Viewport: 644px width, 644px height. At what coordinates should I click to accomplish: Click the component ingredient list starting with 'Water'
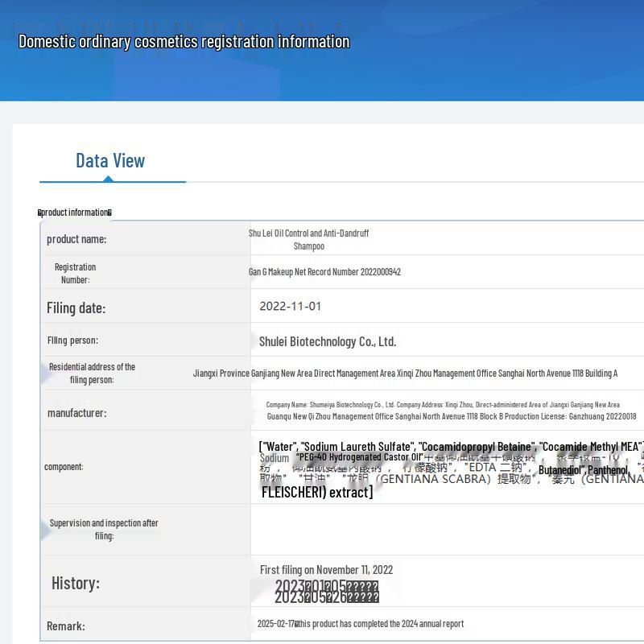pos(451,447)
